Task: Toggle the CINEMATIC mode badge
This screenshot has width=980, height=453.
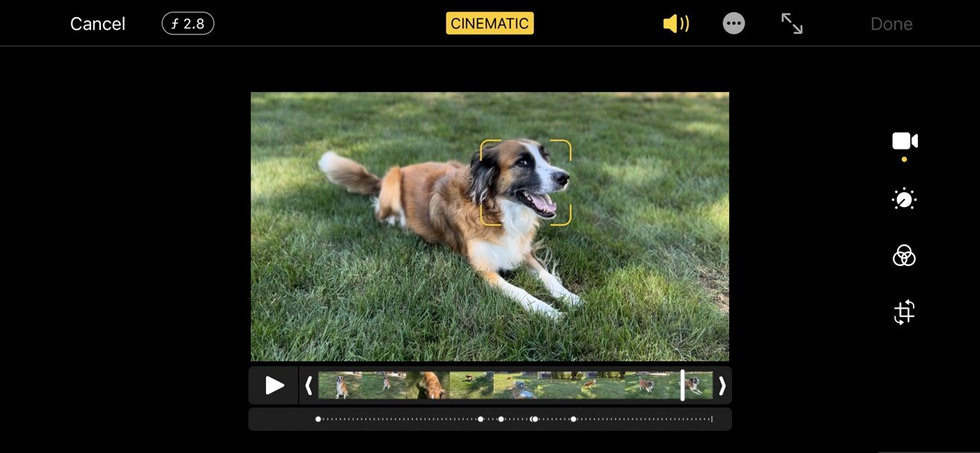Action: coord(490,23)
